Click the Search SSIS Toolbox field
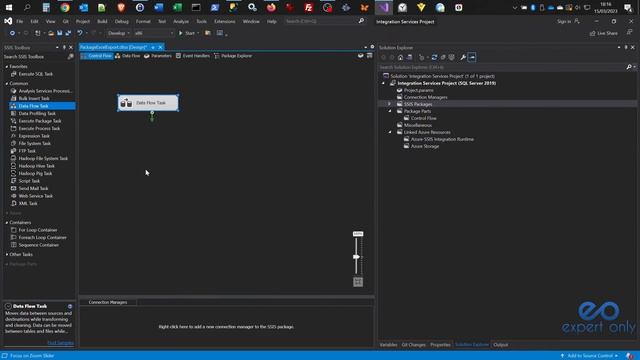 coord(35,57)
